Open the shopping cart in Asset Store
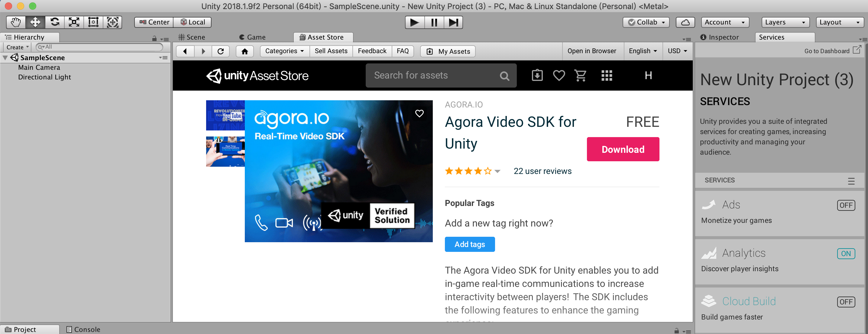Screen dimensions: 868x334 580,75
